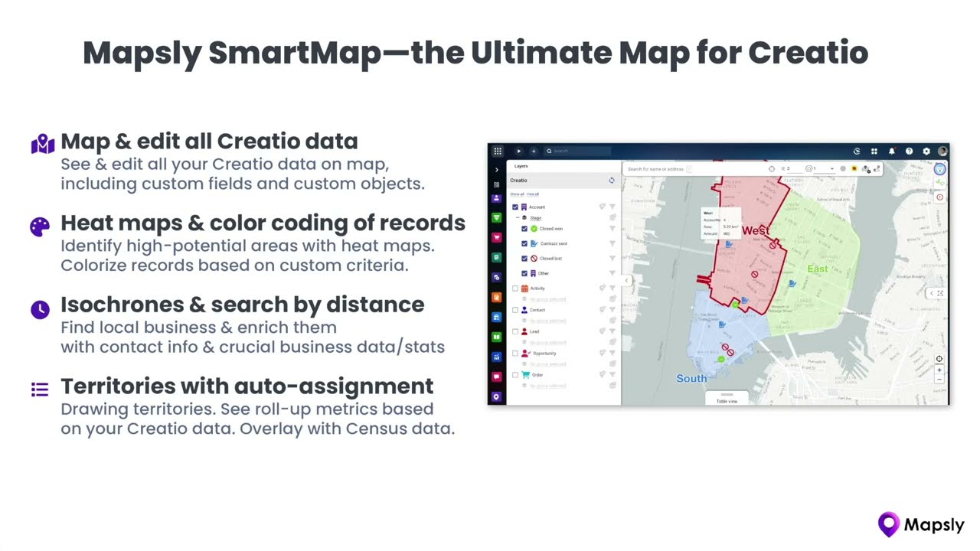Click the play/run process button in top bar
The image size is (980, 551).
click(518, 151)
